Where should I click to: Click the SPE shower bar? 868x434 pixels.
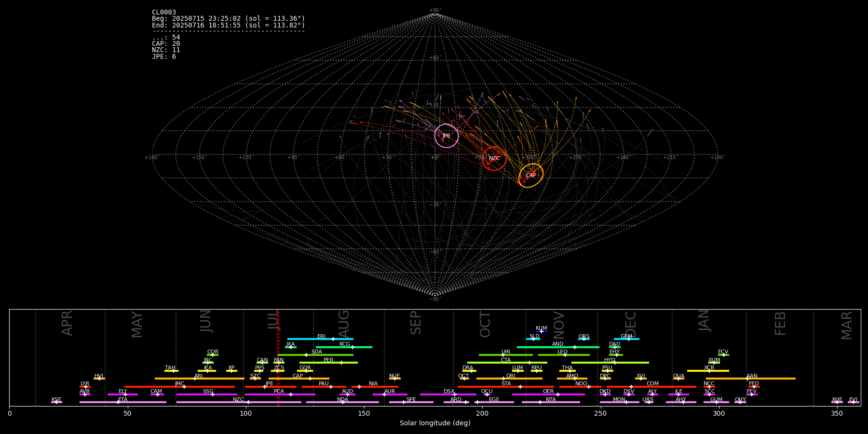411,402
